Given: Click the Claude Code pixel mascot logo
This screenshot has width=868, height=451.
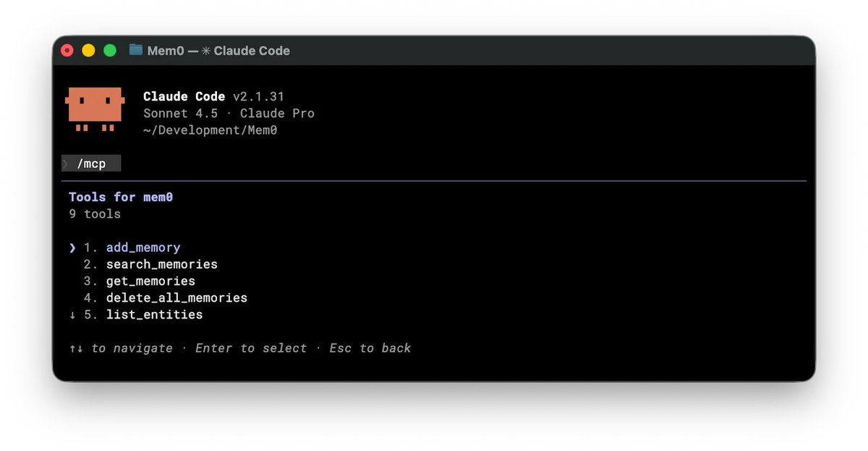Looking at the screenshot, I should coord(95,109).
